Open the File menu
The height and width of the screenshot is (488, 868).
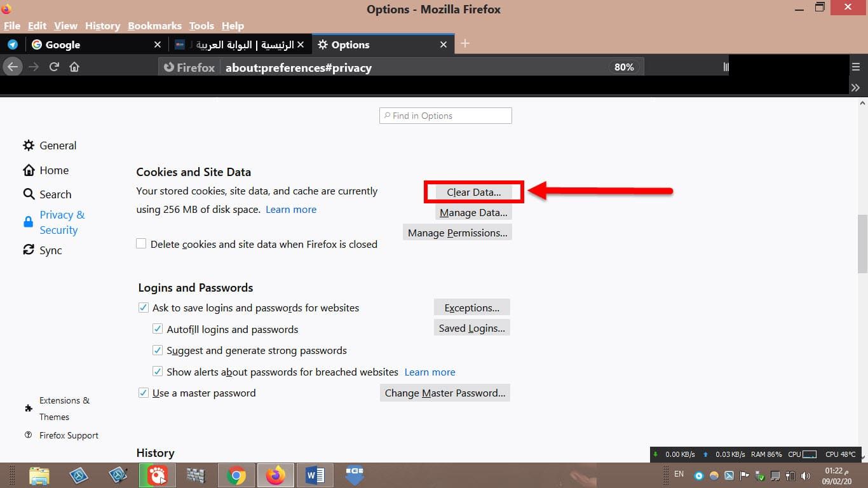tap(12, 25)
